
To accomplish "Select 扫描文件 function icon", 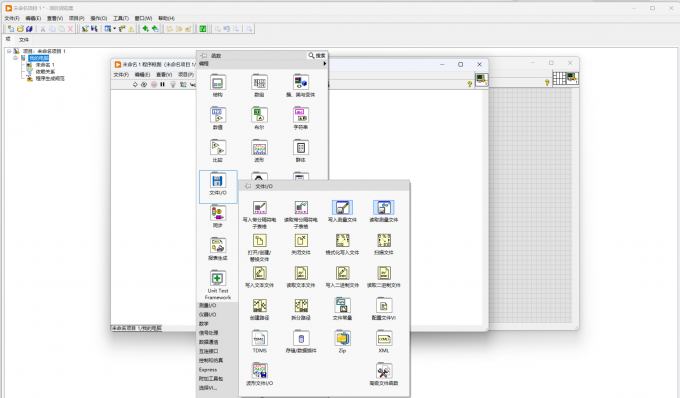I will pos(384,241).
